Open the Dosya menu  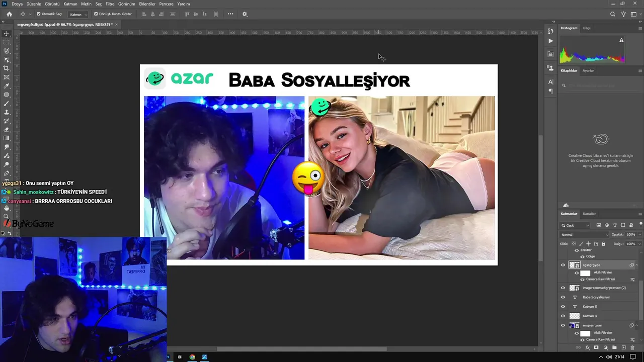coord(17,4)
